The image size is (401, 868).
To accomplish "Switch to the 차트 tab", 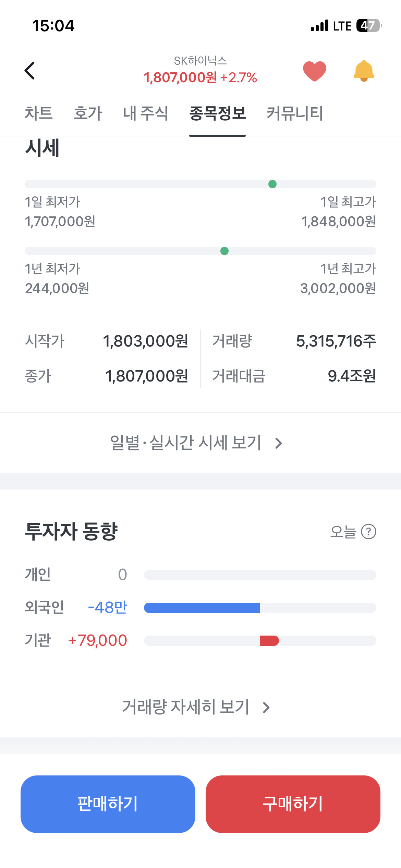I will 39,113.
